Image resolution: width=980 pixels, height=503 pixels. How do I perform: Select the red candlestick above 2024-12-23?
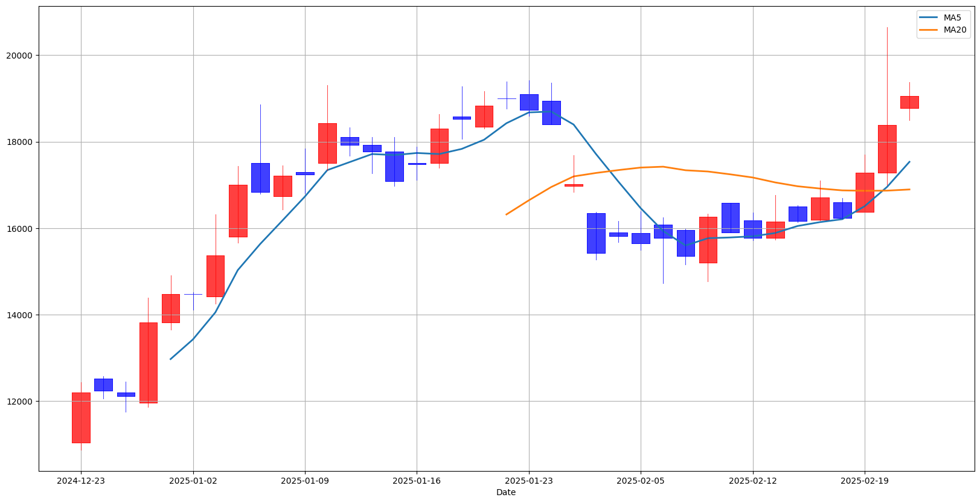pyautogui.click(x=81, y=418)
